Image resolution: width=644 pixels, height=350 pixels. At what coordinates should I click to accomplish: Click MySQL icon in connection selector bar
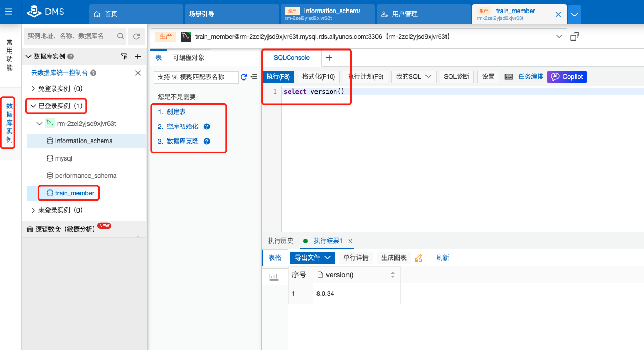(x=185, y=36)
